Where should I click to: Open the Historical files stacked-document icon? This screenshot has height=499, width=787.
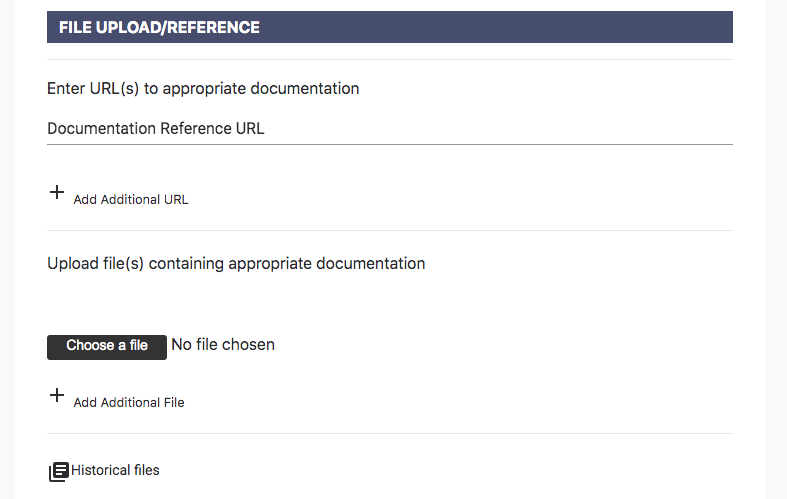click(x=59, y=471)
